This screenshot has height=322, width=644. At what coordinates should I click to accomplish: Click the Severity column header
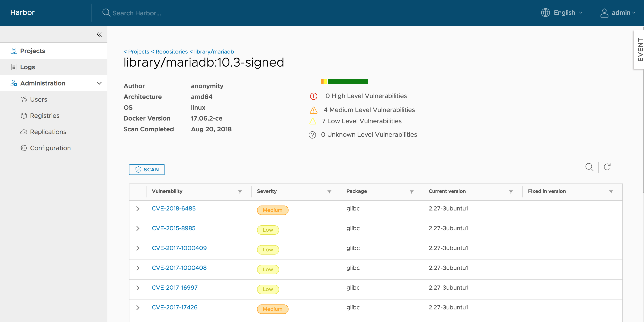pos(267,191)
